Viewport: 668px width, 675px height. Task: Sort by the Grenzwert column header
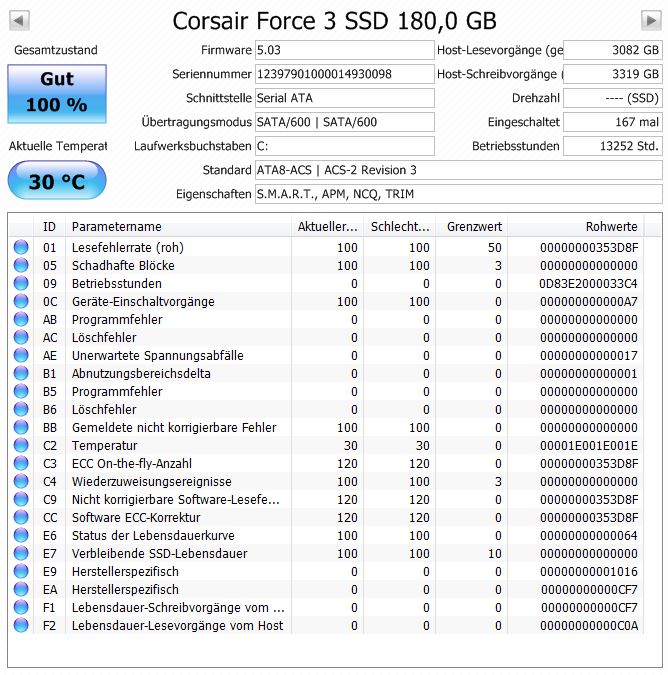(472, 226)
